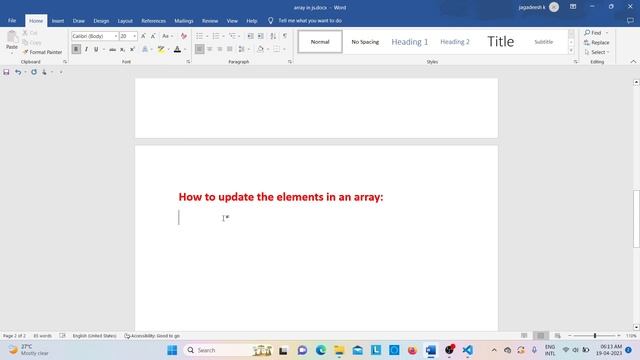Open Visual Studio Code from taskbar

click(468, 350)
